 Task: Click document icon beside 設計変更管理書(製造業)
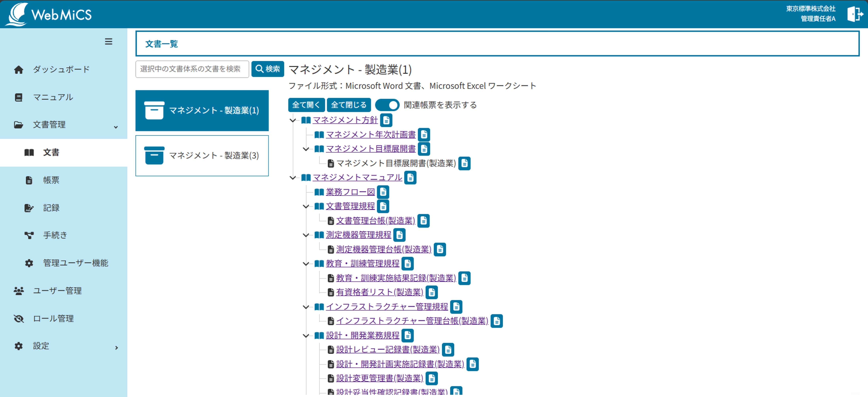click(x=431, y=378)
